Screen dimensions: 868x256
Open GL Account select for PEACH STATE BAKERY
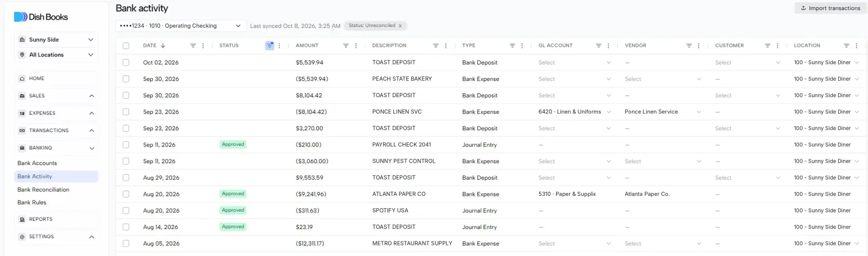point(575,79)
